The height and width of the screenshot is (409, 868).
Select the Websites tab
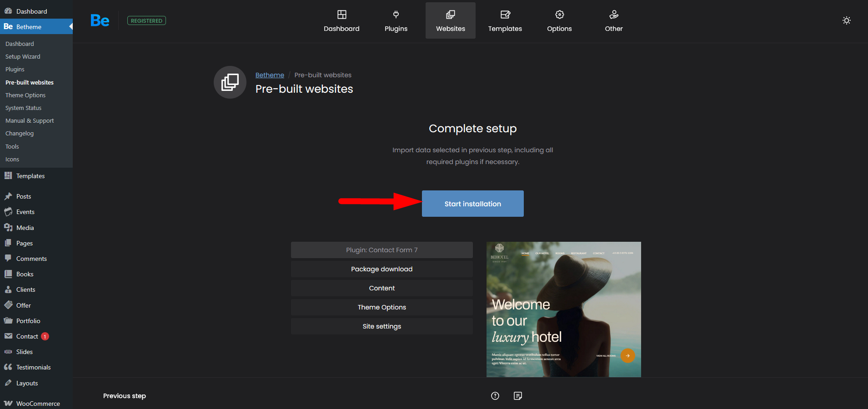click(450, 21)
